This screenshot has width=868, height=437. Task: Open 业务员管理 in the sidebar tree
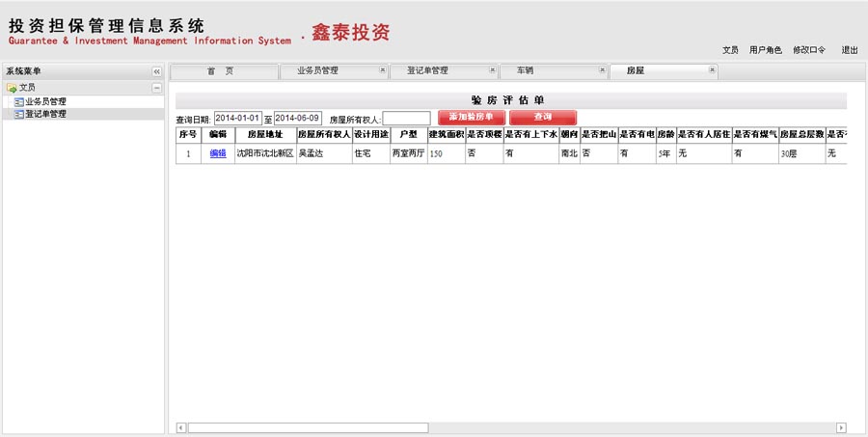(45, 101)
